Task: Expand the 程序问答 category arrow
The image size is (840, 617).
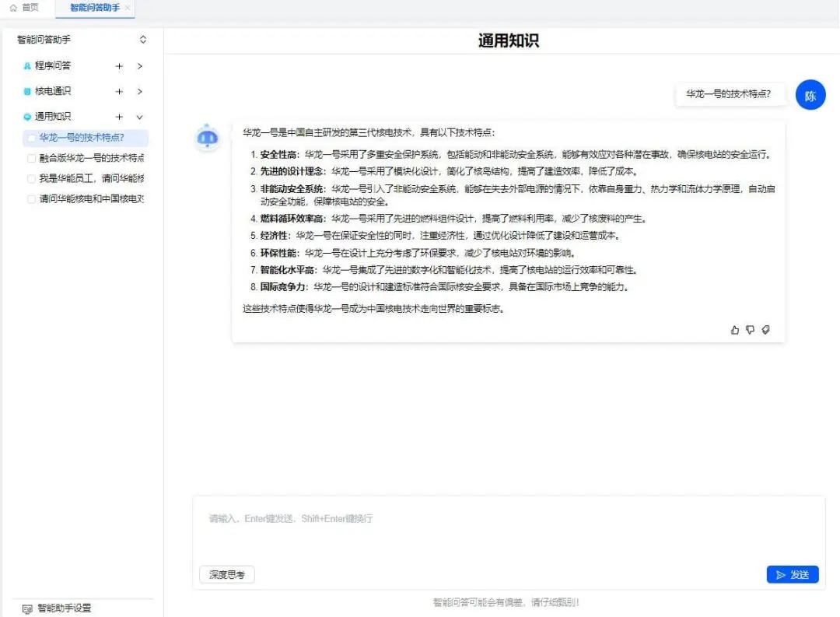Action: [140, 66]
